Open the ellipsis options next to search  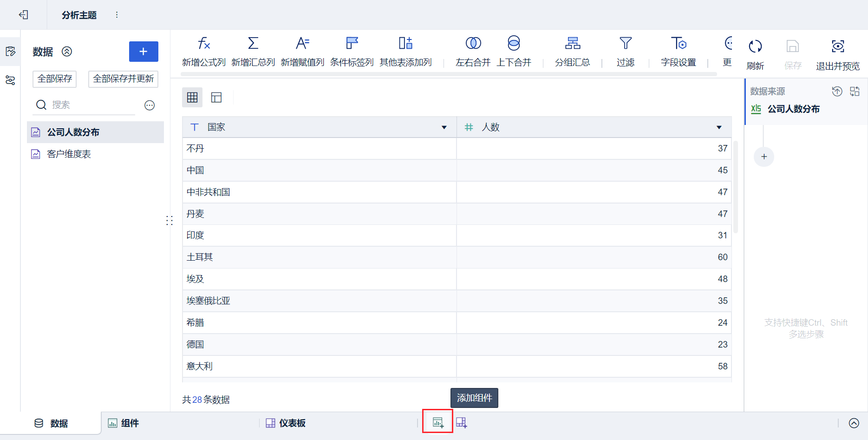click(150, 105)
